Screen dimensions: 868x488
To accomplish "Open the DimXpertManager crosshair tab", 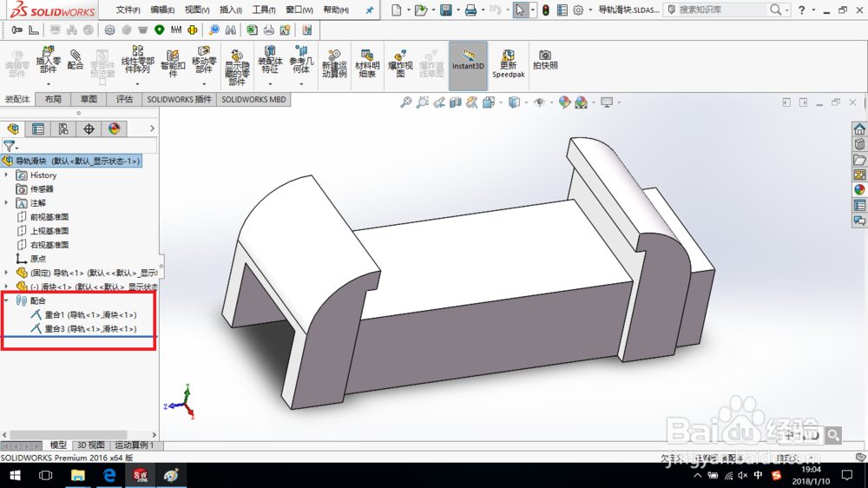I will pyautogui.click(x=89, y=129).
